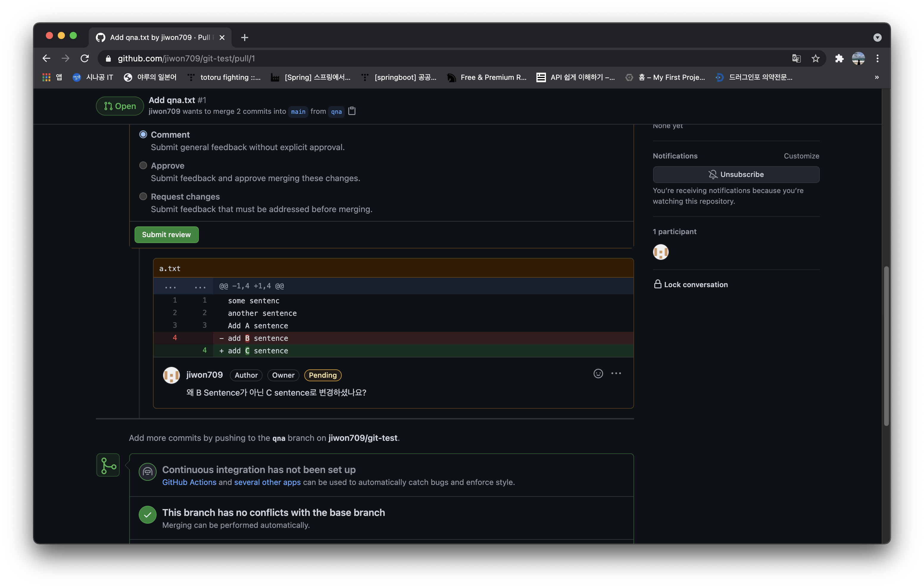Click the jiwon709 avatar beside the comment
The height and width of the screenshot is (588, 924).
pyautogui.click(x=171, y=375)
